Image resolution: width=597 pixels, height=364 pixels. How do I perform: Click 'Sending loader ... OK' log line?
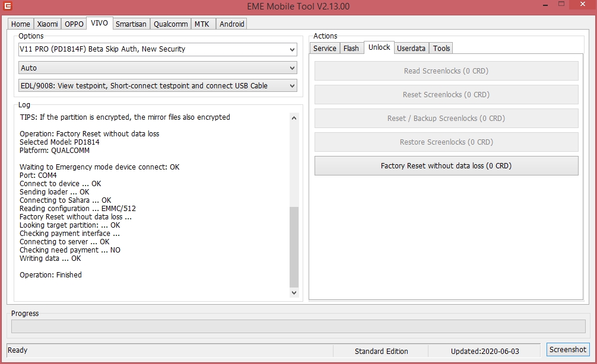pos(55,191)
